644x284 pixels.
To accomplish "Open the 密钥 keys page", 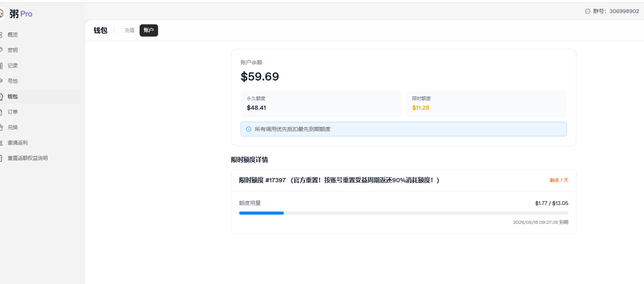I will pyautogui.click(x=13, y=50).
